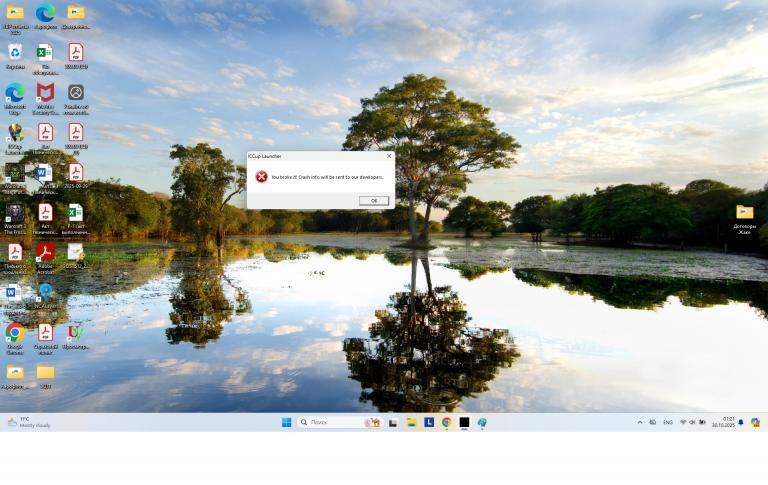768x485 pixels.
Task: Open the notification bell in tray
Action: pyautogui.click(x=741, y=422)
